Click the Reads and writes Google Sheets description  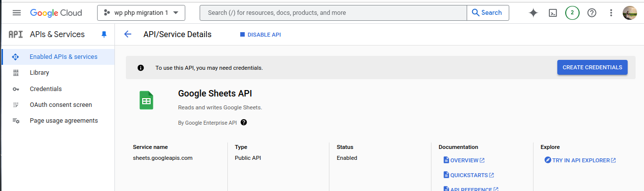[220, 107]
